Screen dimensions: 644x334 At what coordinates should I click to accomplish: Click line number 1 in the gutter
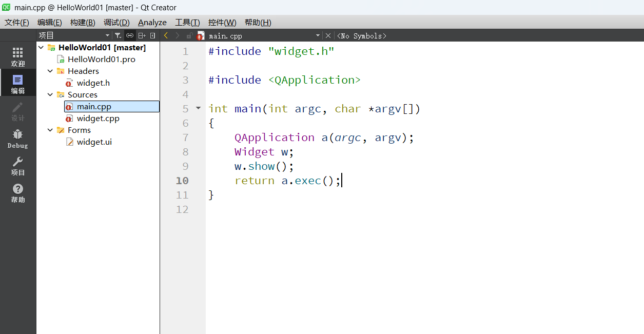click(x=185, y=51)
